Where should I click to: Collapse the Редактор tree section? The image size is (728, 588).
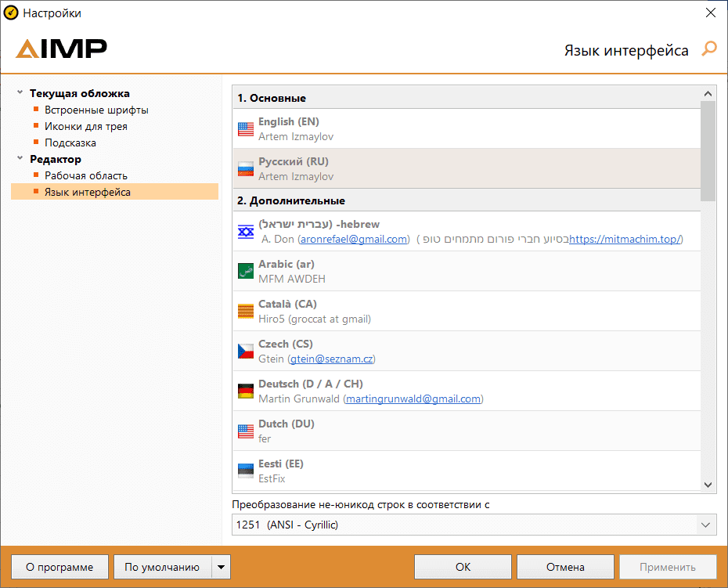click(x=20, y=158)
